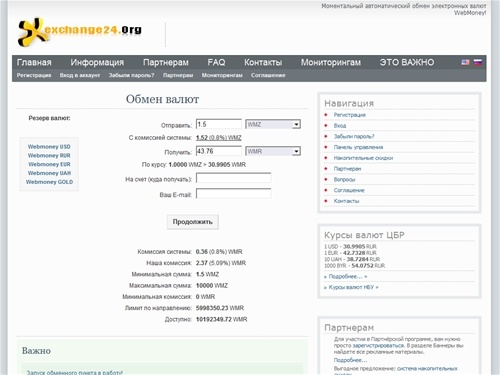Open Контакты in the Навигация panel
The width and height of the screenshot is (500, 375).
click(346, 201)
